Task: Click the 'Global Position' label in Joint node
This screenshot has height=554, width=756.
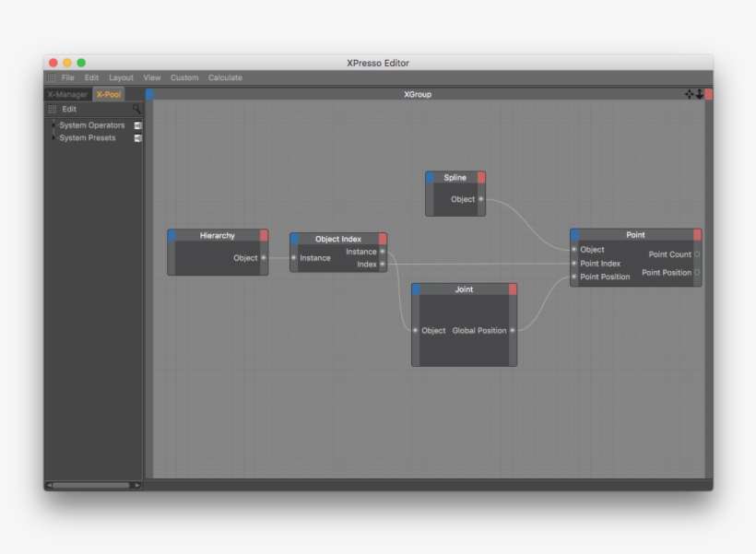Action: click(479, 330)
